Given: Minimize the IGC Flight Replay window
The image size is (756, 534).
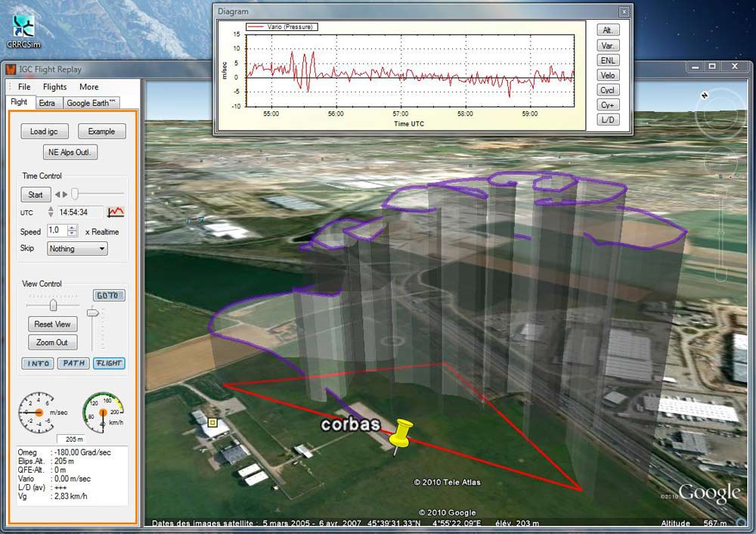Looking at the screenshot, I should [x=696, y=67].
